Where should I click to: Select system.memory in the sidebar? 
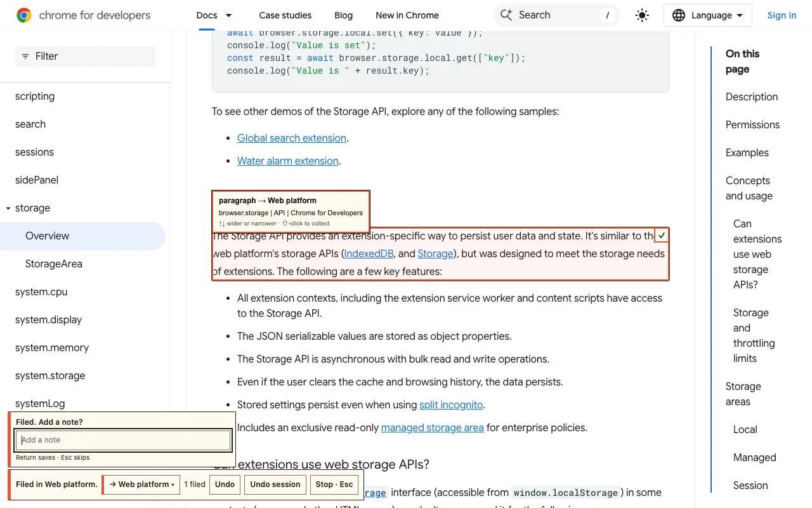[52, 348]
